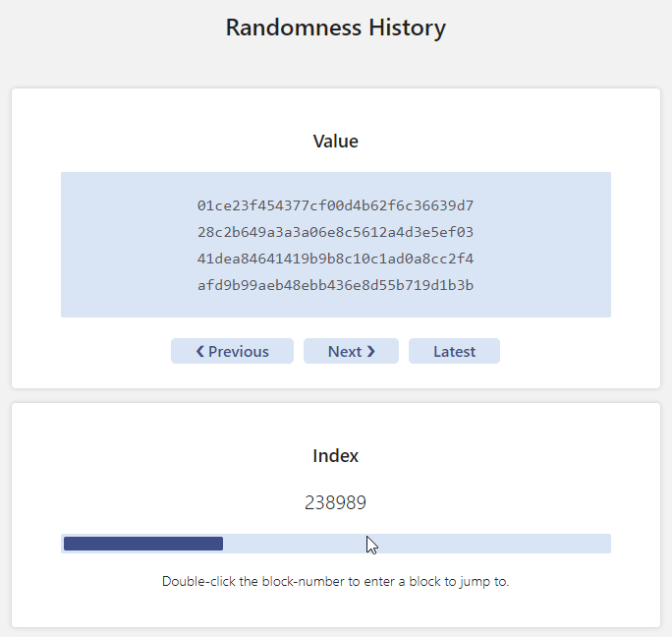Jump to the Latest value
The height and width of the screenshot is (637, 672).
[454, 352]
